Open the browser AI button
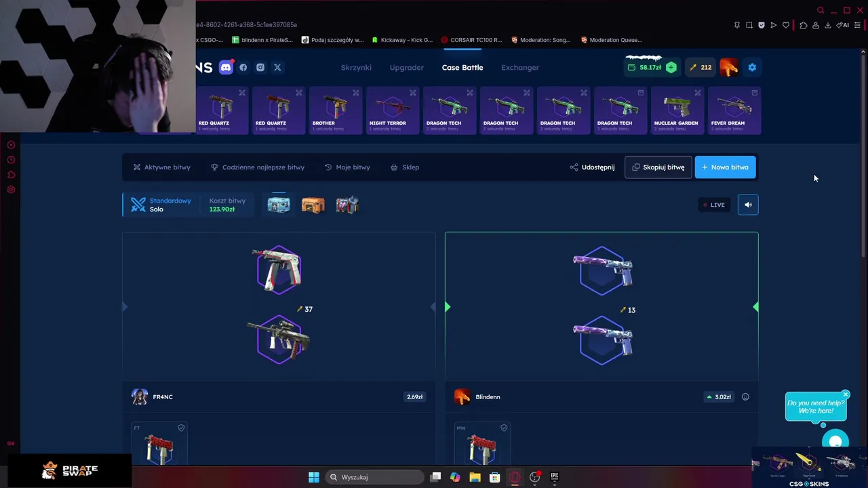Screen dimensions: 868x488 coord(843,25)
